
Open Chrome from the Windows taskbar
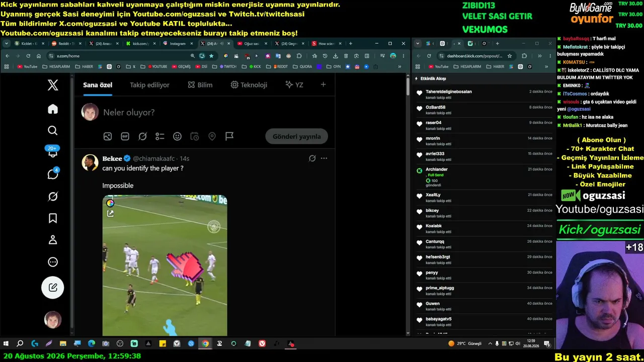(x=205, y=344)
